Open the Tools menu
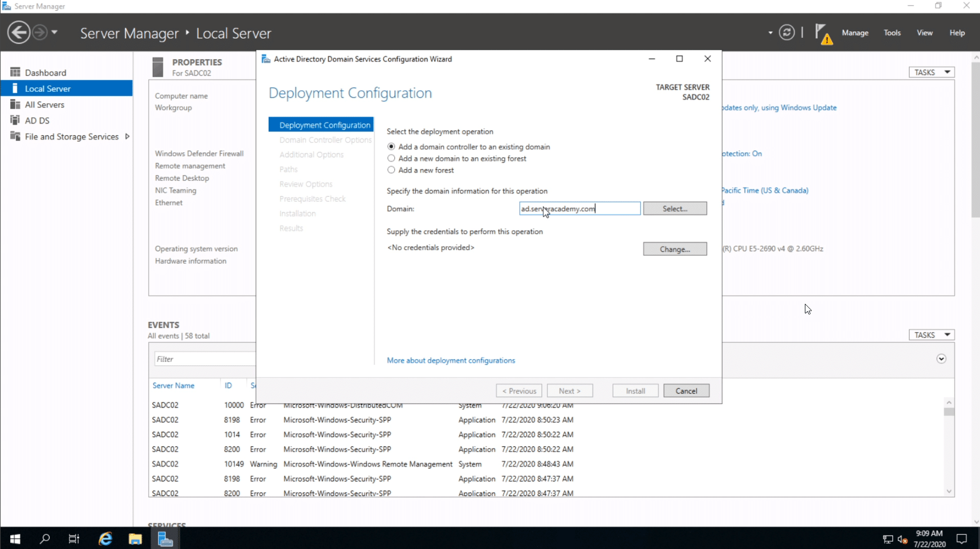The height and width of the screenshot is (549, 980). (892, 33)
